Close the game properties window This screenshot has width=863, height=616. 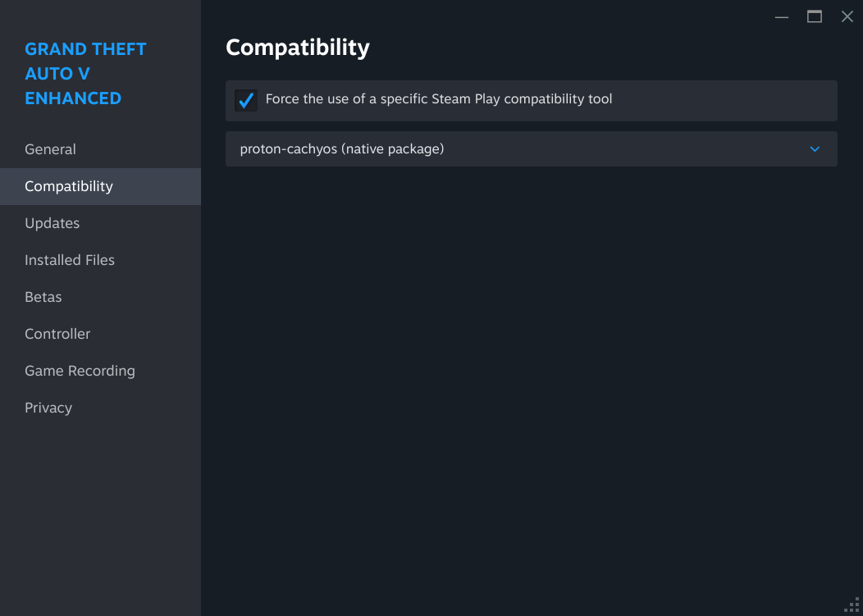pyautogui.click(x=847, y=17)
